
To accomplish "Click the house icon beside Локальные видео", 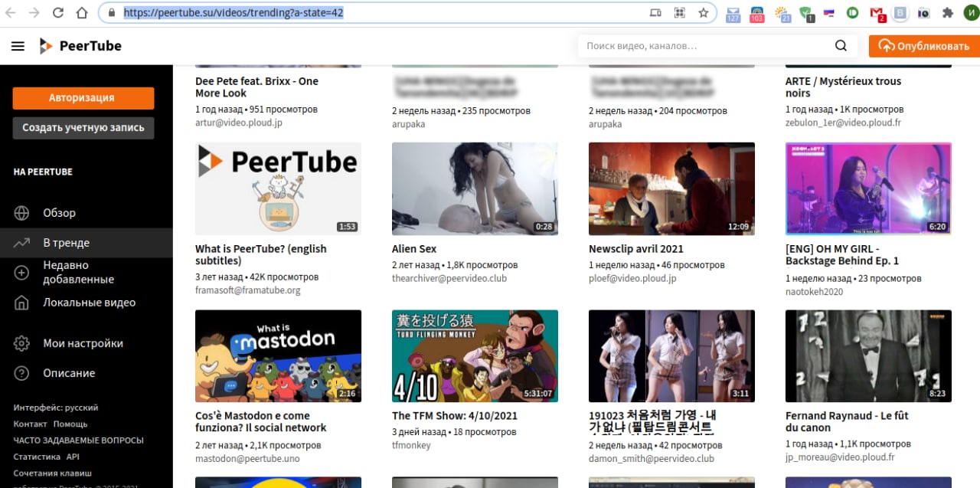I will pos(21,303).
